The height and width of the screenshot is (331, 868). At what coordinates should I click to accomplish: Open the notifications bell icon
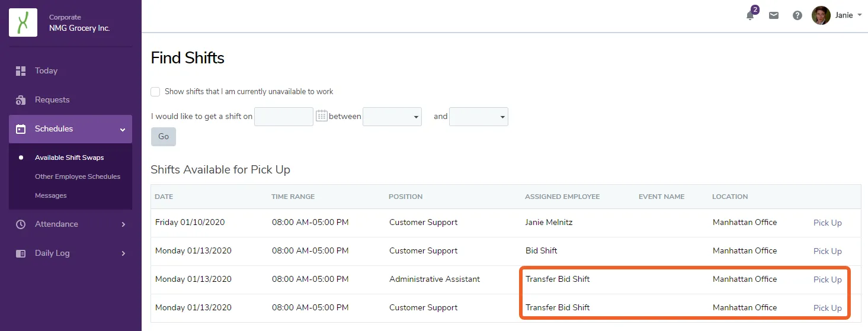click(751, 15)
